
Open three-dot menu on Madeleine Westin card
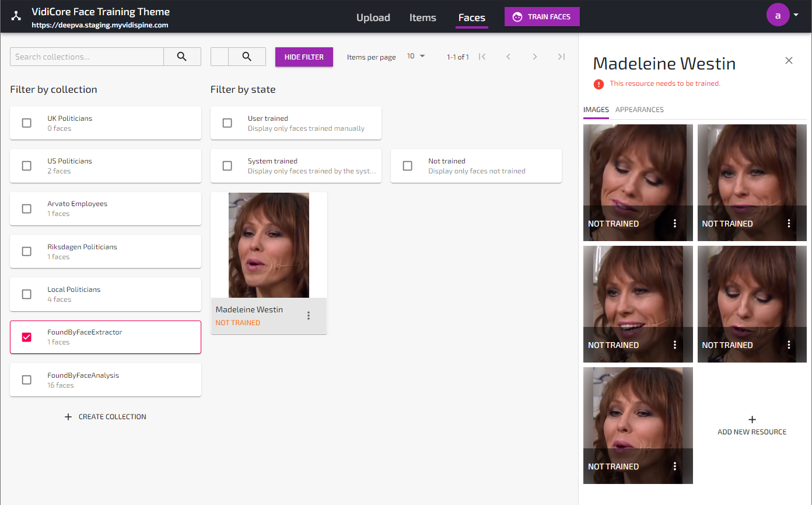click(309, 316)
